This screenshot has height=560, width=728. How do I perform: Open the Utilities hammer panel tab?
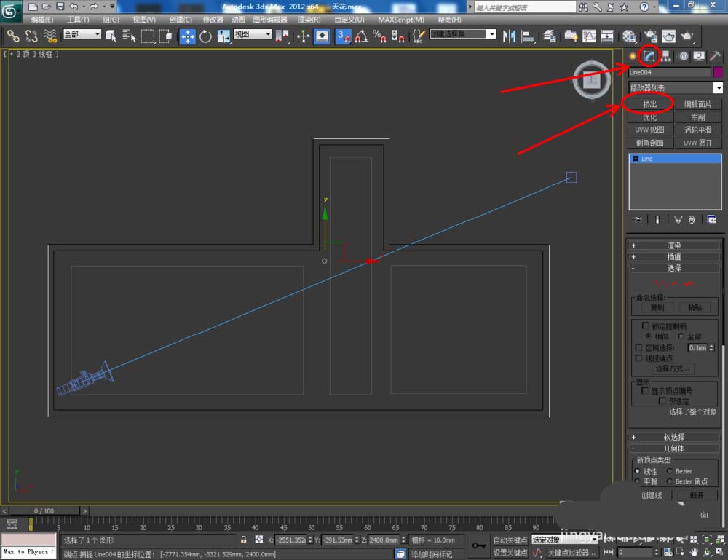[716, 56]
